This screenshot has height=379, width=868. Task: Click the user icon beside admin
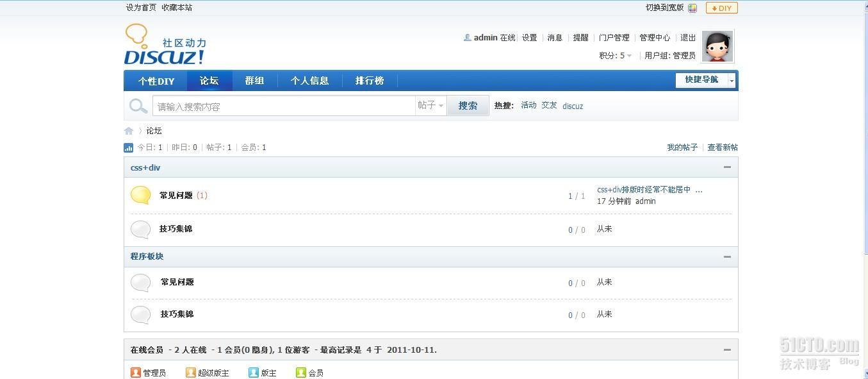pos(468,38)
